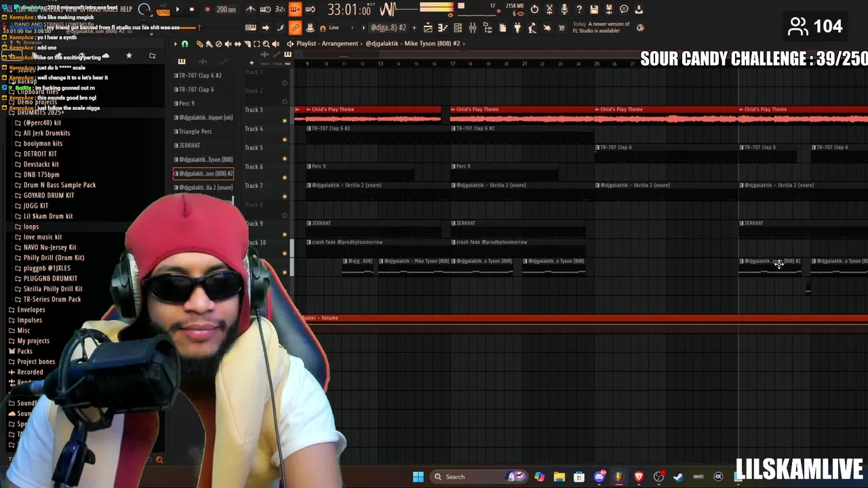Open the Piano roll view icon
The image size is (868, 488).
[x=443, y=28]
